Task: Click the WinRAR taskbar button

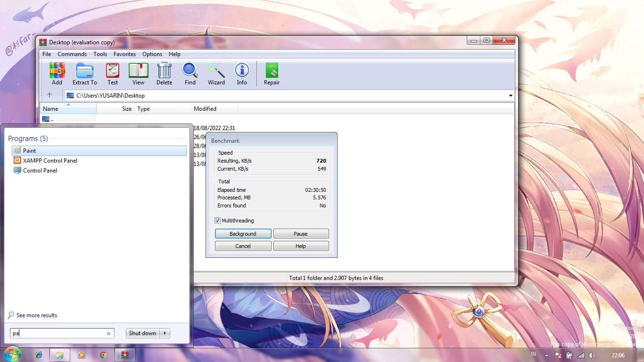Action: [125, 355]
